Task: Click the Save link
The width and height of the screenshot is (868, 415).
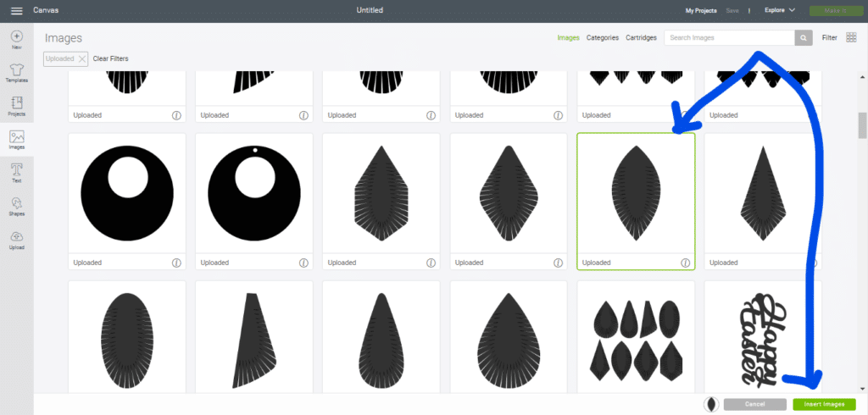Action: 732,10
